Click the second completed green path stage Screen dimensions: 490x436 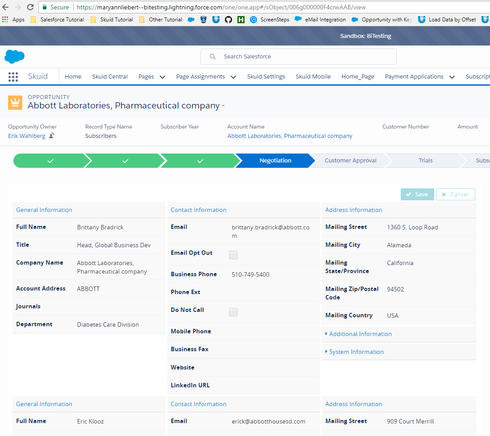click(125, 161)
